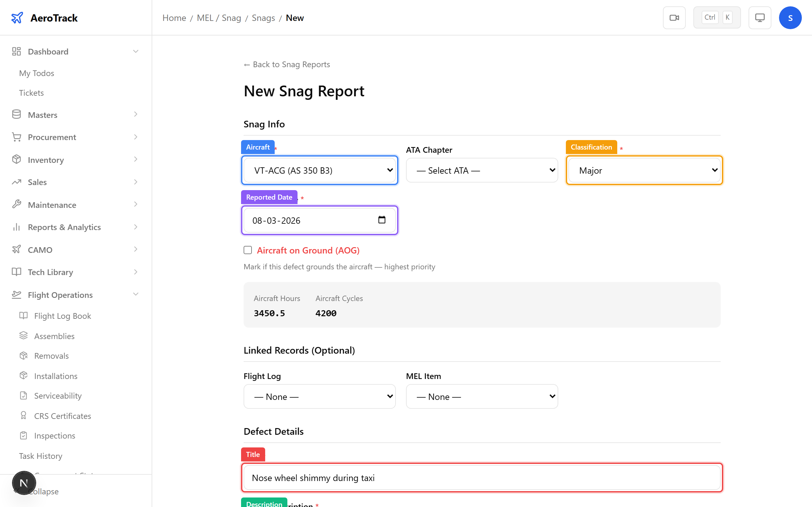Open the Procurement section icon

(16, 137)
